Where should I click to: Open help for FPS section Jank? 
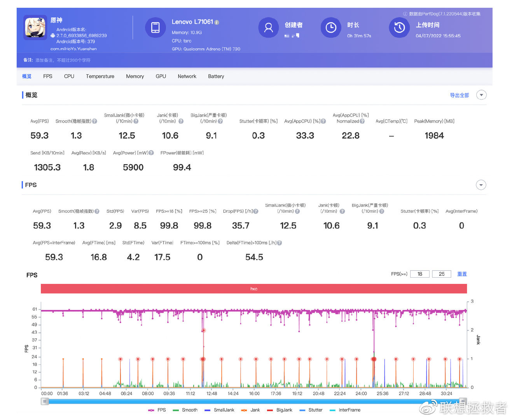point(342,211)
